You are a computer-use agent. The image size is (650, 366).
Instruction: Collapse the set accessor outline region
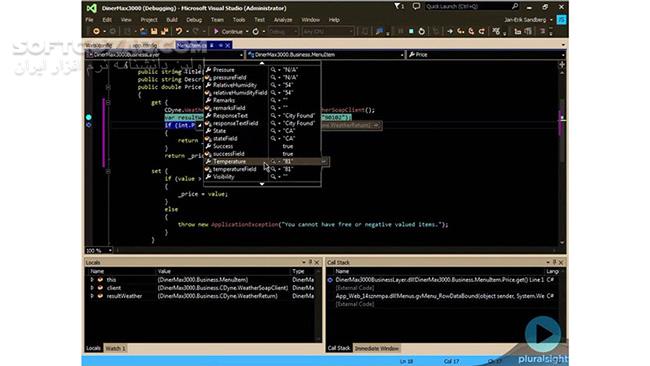tap(108, 171)
